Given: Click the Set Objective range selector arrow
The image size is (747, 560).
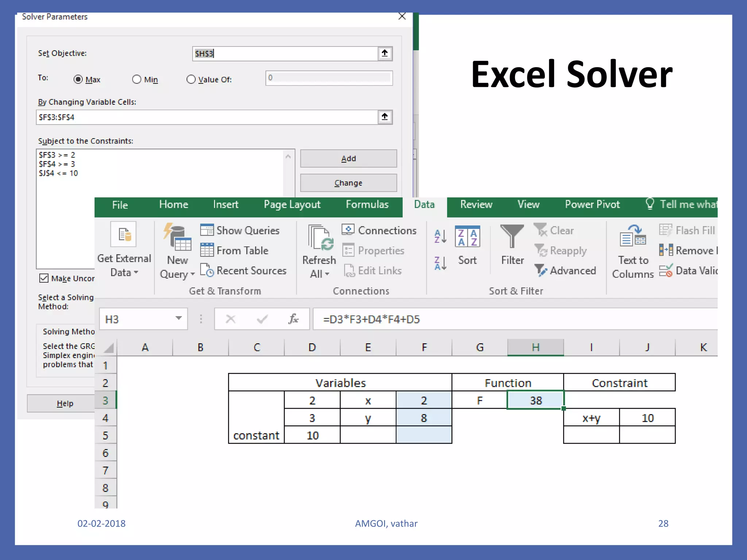Looking at the screenshot, I should pos(385,54).
